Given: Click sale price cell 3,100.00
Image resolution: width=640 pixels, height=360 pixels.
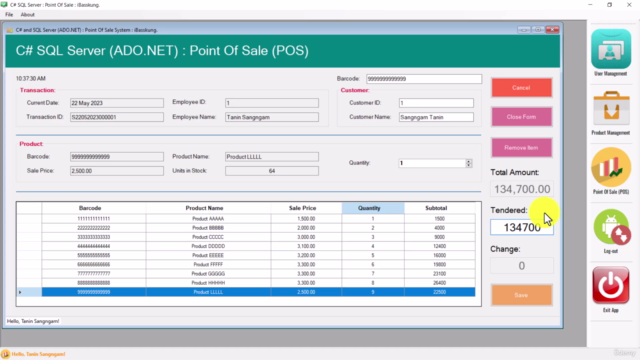Looking at the screenshot, I should 306,246.
